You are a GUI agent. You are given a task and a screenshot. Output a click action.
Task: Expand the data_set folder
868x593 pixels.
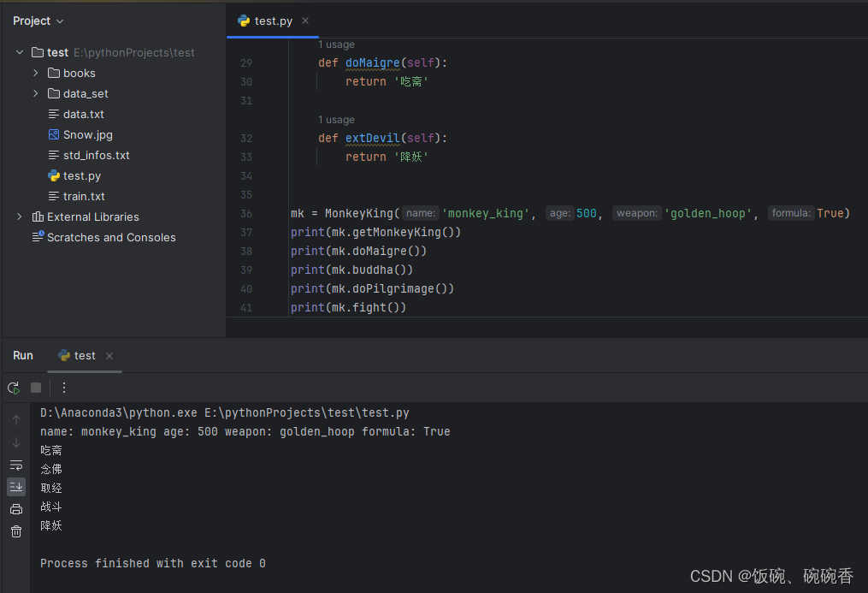tap(36, 93)
